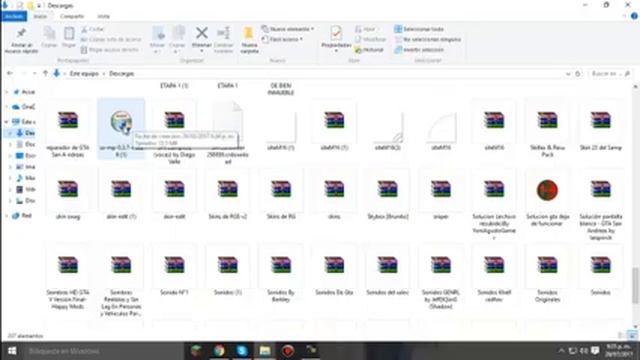Click No seleccionar ninguno
The image size is (640, 360).
[x=428, y=40]
